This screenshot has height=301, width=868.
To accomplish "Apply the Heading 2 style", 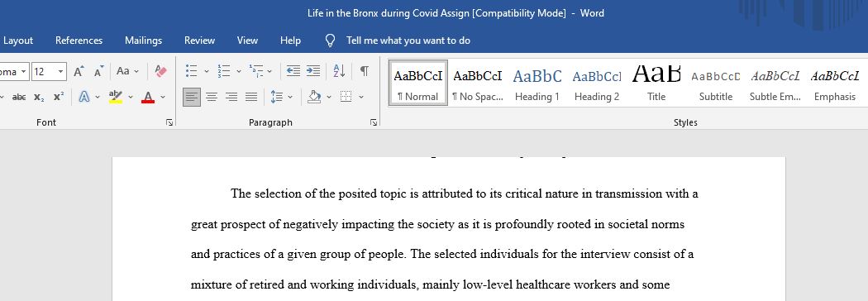I will (597, 83).
